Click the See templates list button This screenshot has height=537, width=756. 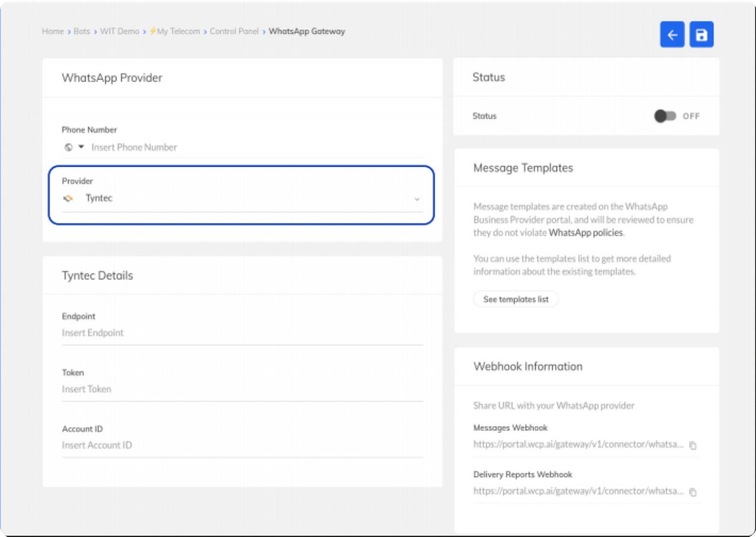click(516, 300)
